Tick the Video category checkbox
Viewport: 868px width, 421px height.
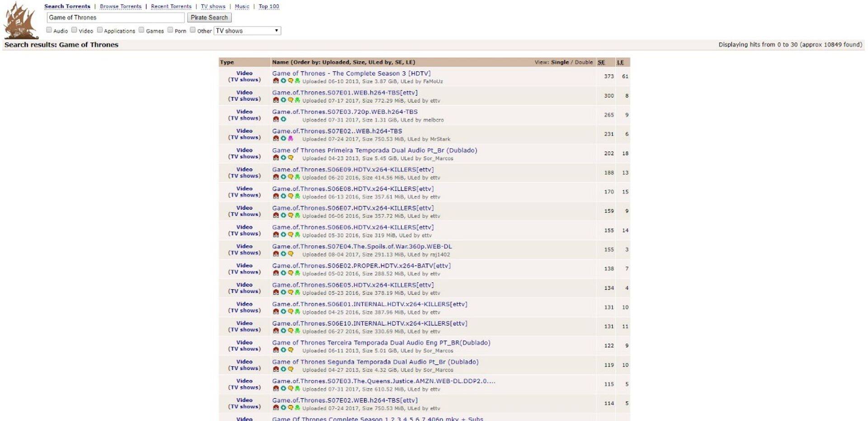point(74,30)
